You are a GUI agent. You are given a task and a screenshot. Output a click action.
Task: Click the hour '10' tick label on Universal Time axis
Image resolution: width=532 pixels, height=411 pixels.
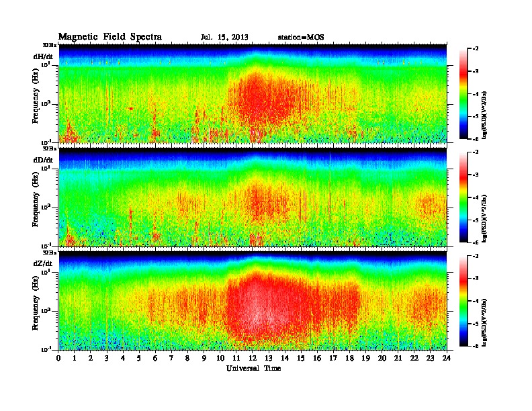pos(220,359)
